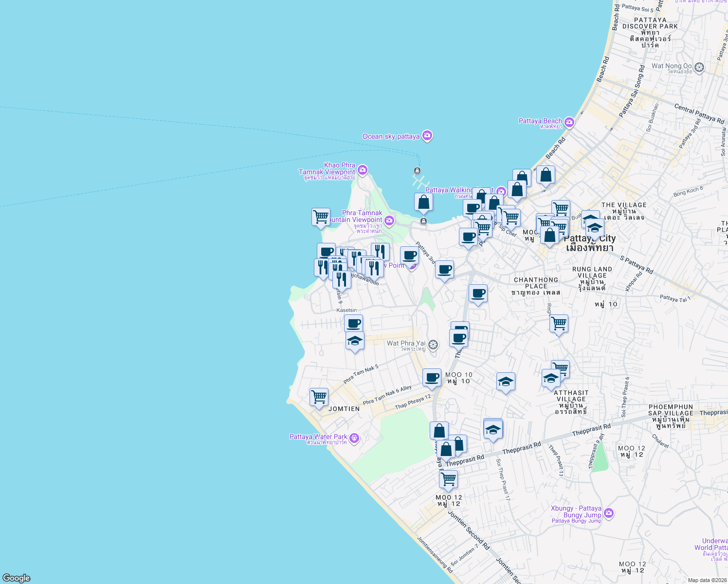This screenshot has height=584, width=728.
Task: Click the Map data ©2026 text
Action: click(x=707, y=580)
